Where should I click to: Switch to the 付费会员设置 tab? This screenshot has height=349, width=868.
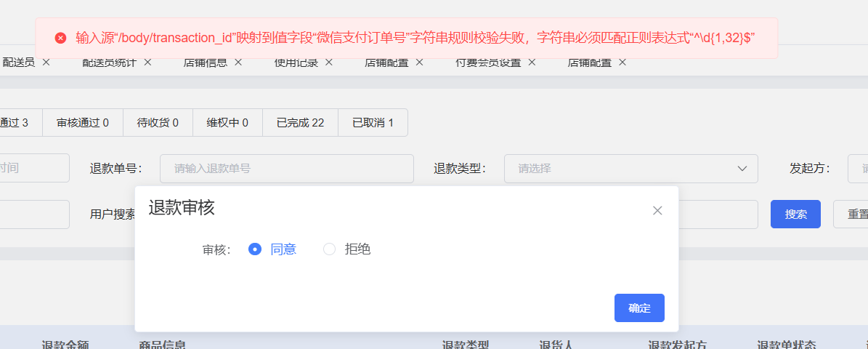coord(488,62)
